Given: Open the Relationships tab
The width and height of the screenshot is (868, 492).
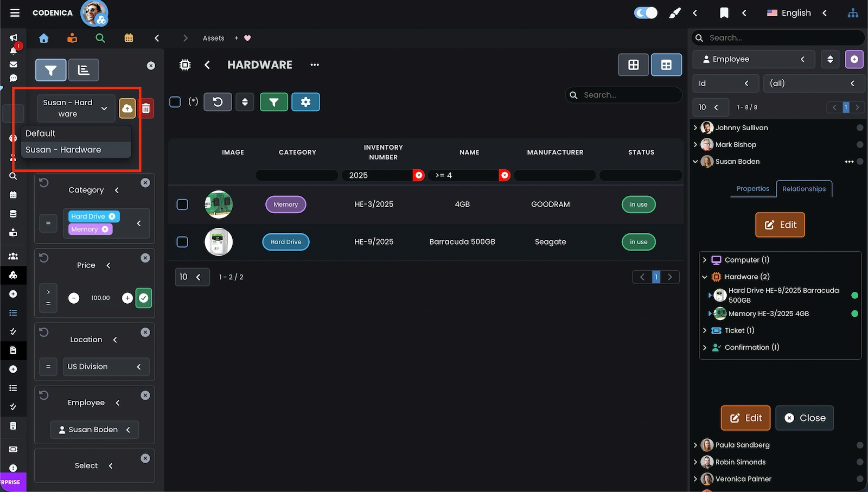Looking at the screenshot, I should 804,189.
